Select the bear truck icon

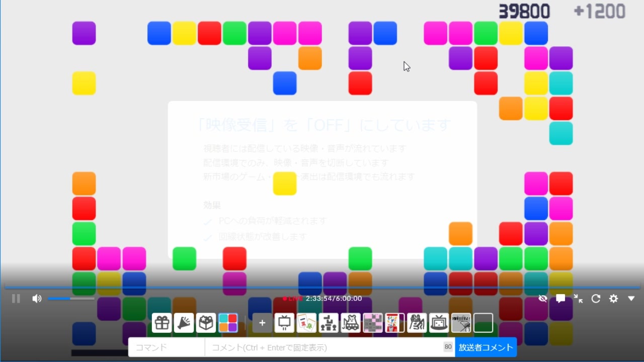click(x=351, y=323)
